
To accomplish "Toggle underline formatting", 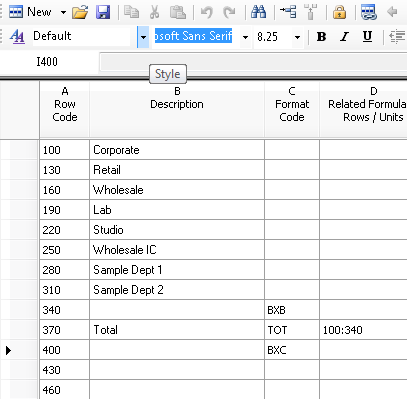I will 367,36.
